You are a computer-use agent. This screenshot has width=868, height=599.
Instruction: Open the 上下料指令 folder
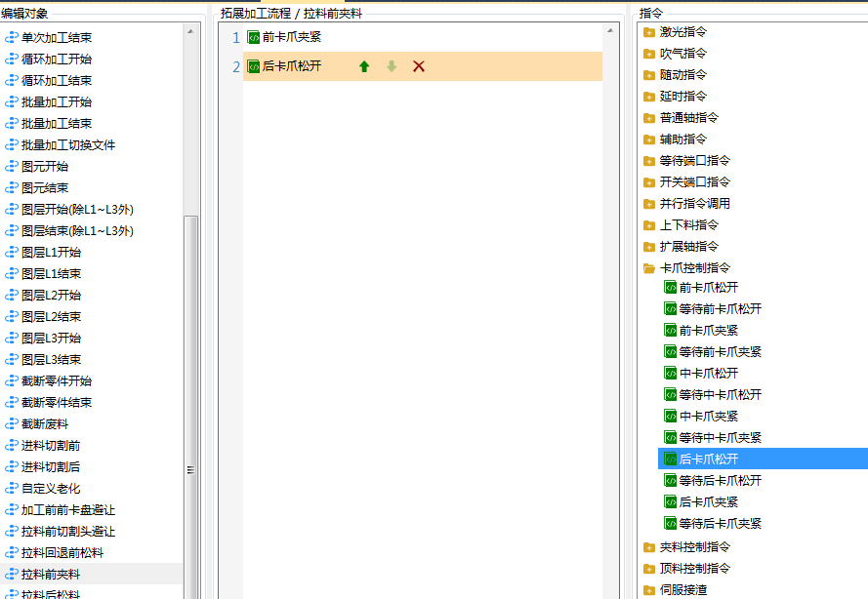[x=649, y=225]
